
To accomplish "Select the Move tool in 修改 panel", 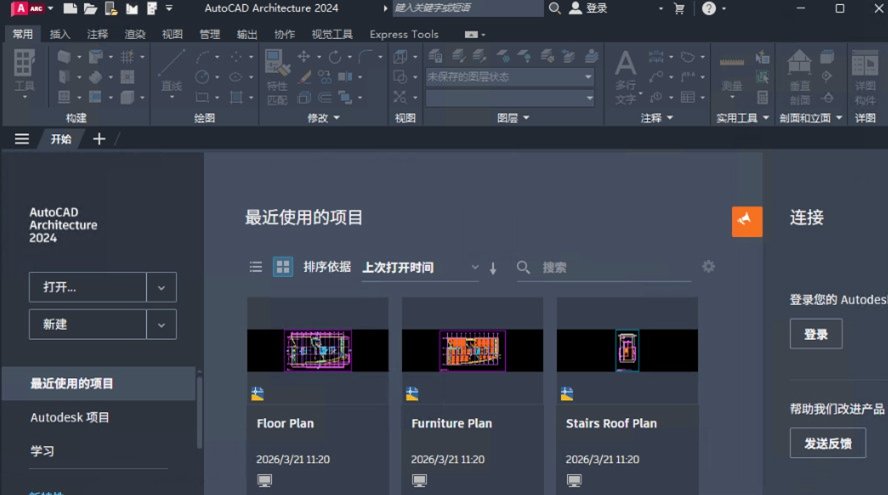I will pyautogui.click(x=304, y=56).
